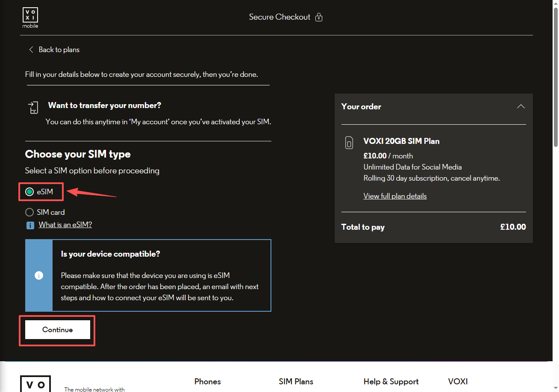Click the £10.00 / month price text
The image size is (559, 392).
pyautogui.click(x=388, y=156)
